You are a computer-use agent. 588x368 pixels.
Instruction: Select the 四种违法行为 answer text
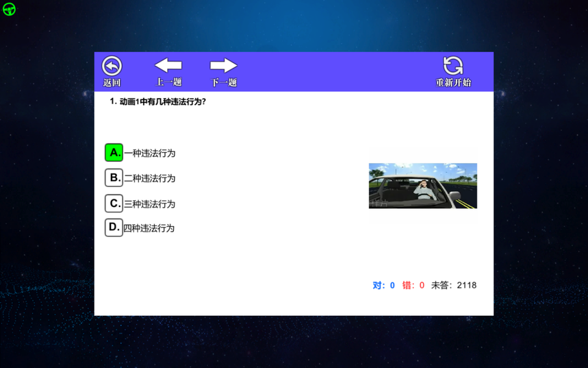pyautogui.click(x=149, y=228)
